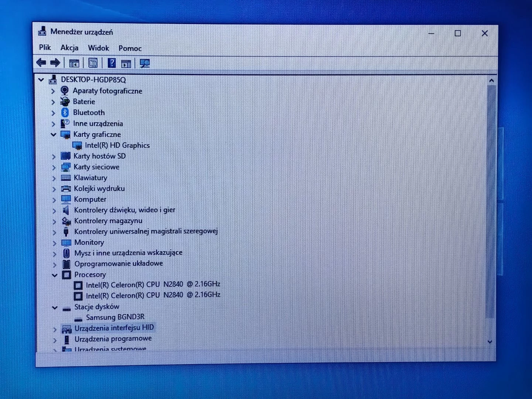Click the blue Help question mark icon

(x=112, y=63)
